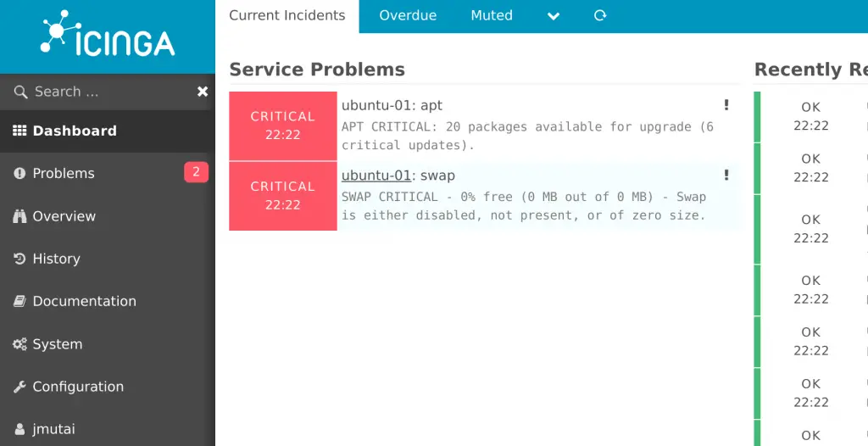Switch to the Overdue tab
Viewport: 868px width, 446px height.
point(408,15)
